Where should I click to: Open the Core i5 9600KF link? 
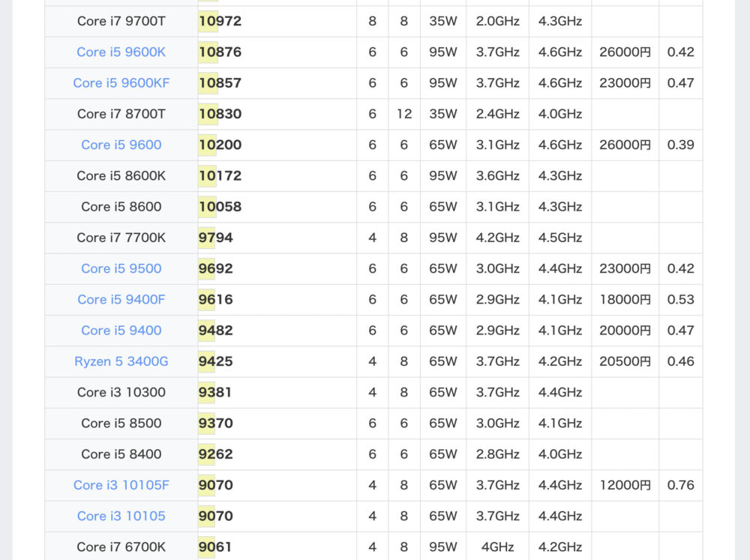[x=121, y=83]
